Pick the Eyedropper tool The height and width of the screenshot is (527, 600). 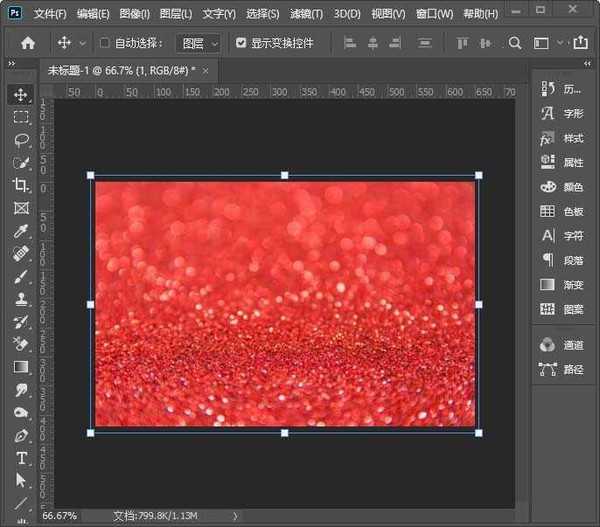pos(21,231)
